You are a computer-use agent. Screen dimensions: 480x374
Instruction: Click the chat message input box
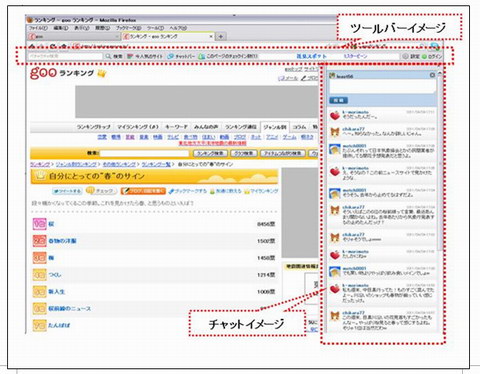tap(382, 87)
